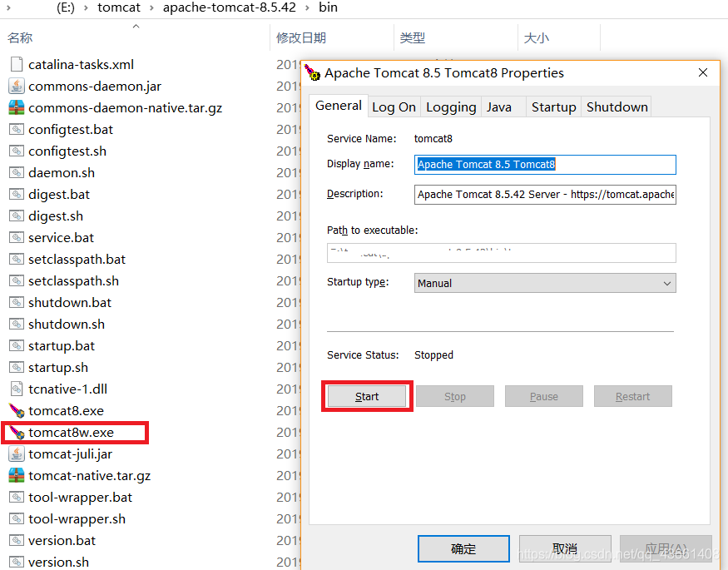The width and height of the screenshot is (728, 570).
Task: Confirm with the 确定 button
Action: click(463, 548)
